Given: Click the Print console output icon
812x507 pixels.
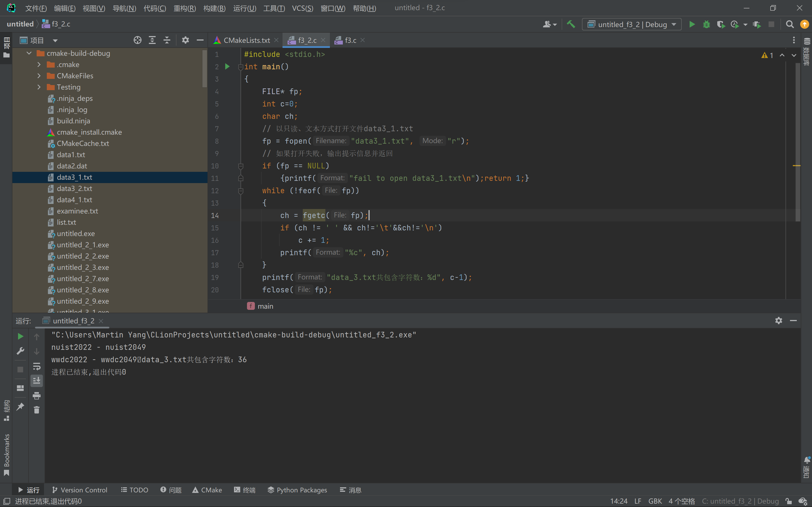Looking at the screenshot, I should point(37,396).
